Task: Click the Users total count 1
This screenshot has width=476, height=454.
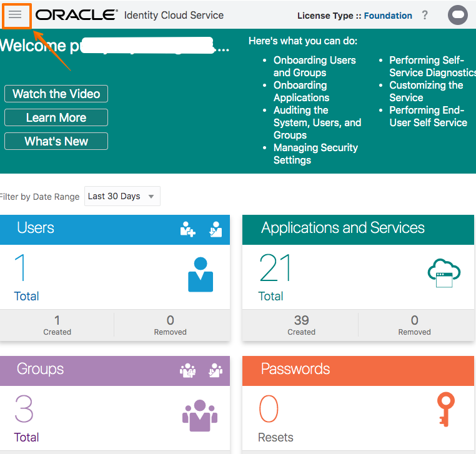Action: [20, 267]
